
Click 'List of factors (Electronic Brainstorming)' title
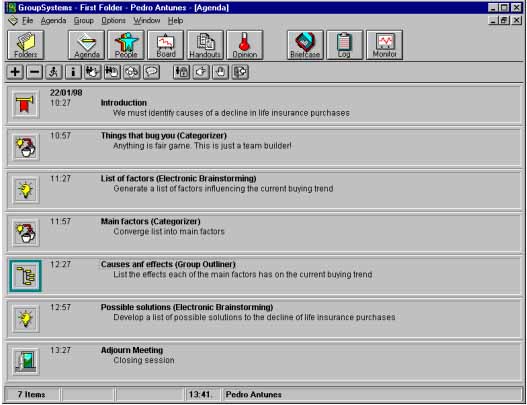[178, 178]
